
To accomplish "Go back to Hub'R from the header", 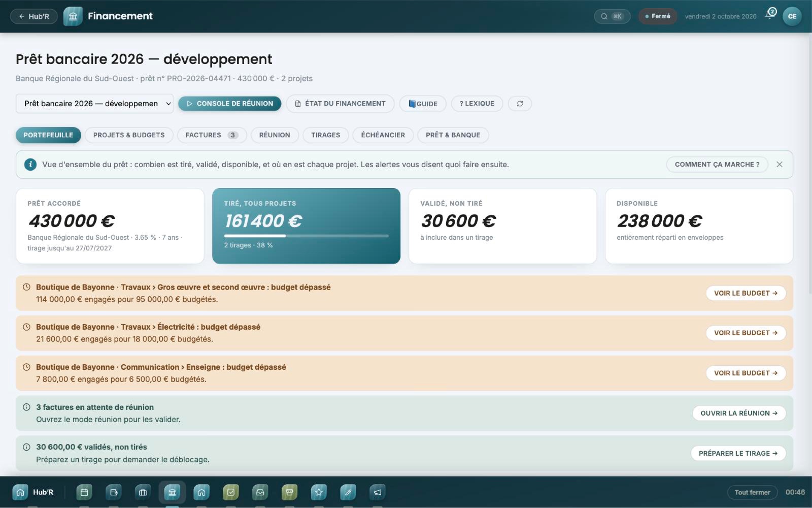I will 34,16.
